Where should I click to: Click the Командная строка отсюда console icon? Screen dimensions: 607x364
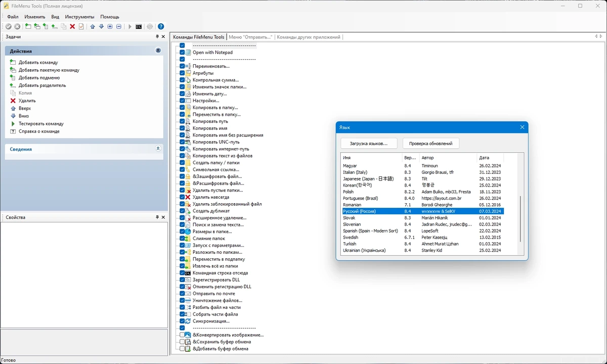tap(188, 273)
